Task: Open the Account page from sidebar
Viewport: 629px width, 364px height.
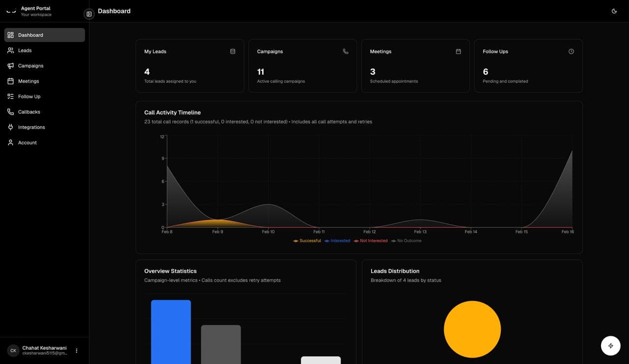Action: 28,141
